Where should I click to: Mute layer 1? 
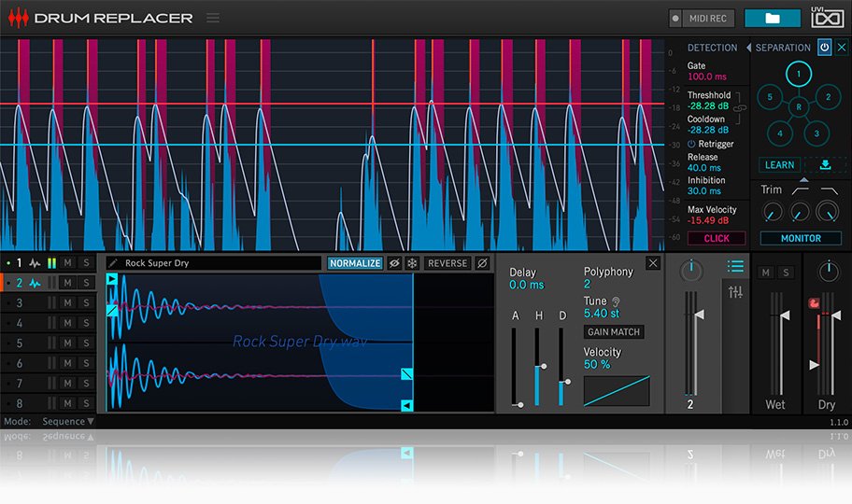point(67,263)
